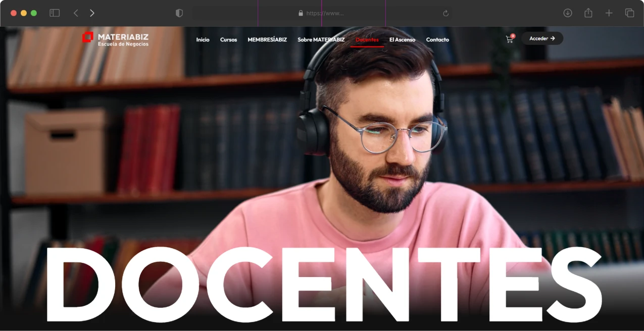Open the Sobre MATERIABIZ page
This screenshot has width=644, height=331.
pos(321,40)
